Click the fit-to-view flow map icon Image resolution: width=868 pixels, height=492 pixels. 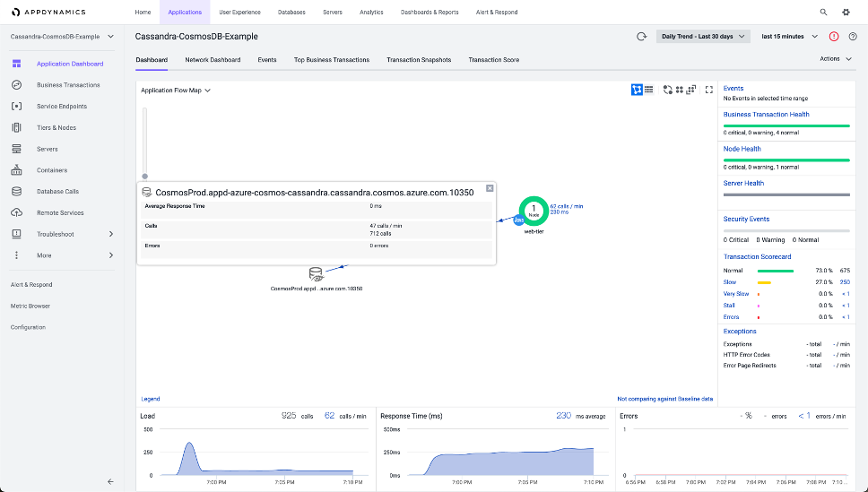coord(690,90)
